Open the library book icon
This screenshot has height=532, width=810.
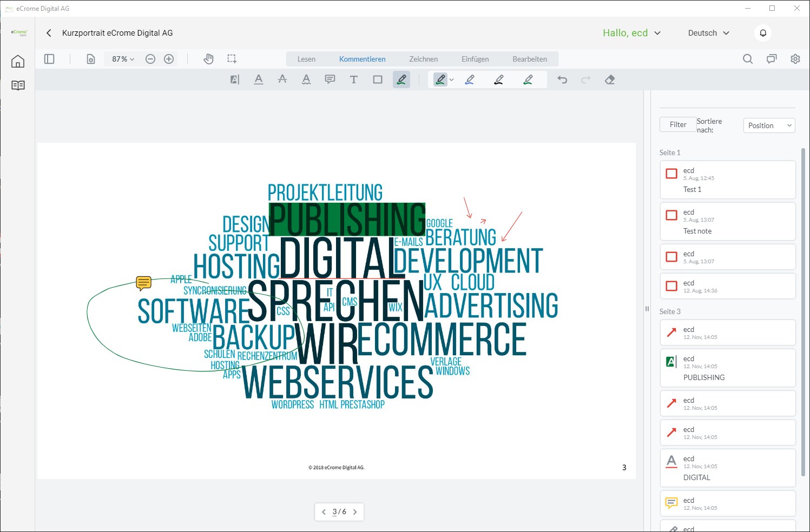point(18,85)
